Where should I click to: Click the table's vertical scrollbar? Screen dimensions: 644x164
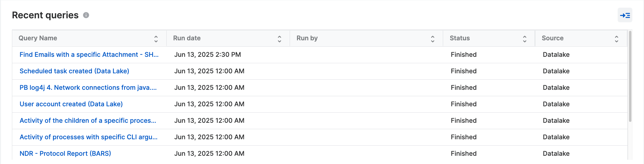pos(630,76)
